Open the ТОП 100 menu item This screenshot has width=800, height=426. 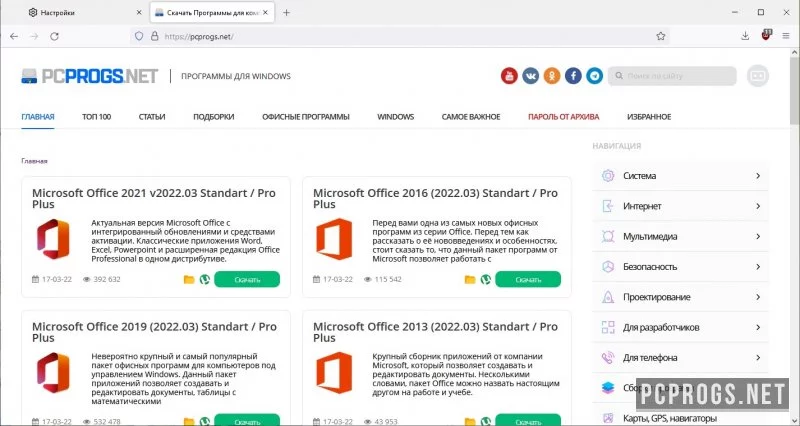click(96, 117)
